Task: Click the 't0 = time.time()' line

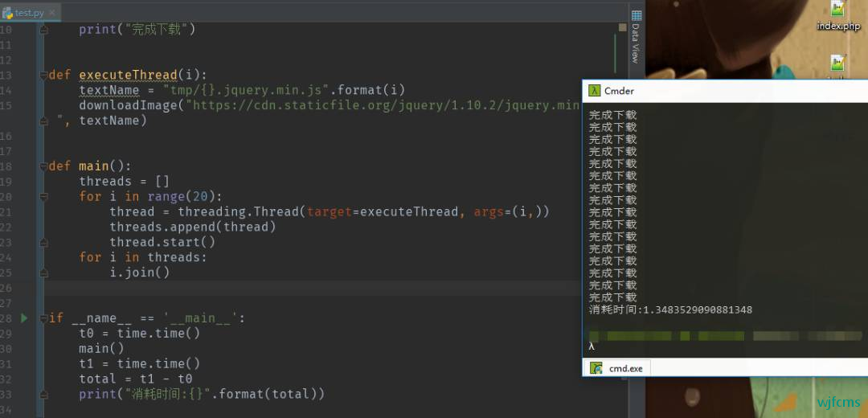Action: 140,334
